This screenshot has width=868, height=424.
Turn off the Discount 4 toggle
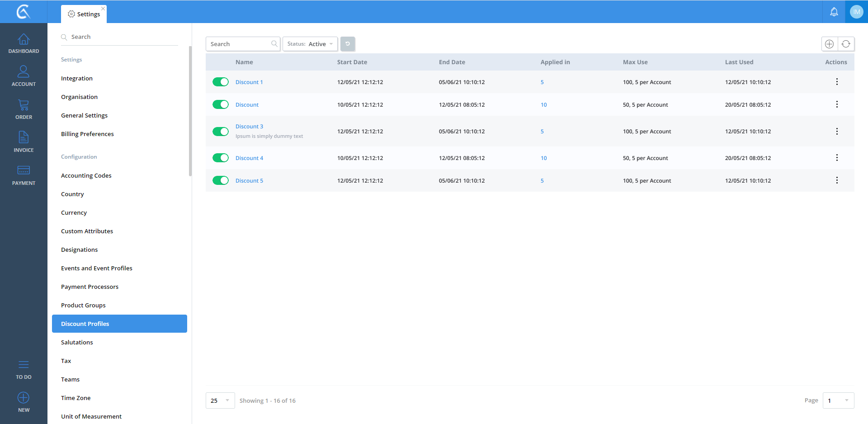221,158
